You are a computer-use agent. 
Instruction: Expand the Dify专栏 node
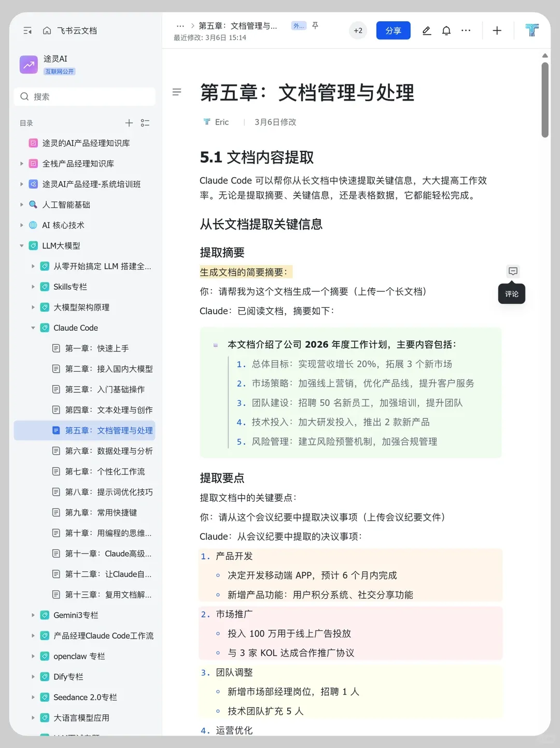tap(33, 676)
